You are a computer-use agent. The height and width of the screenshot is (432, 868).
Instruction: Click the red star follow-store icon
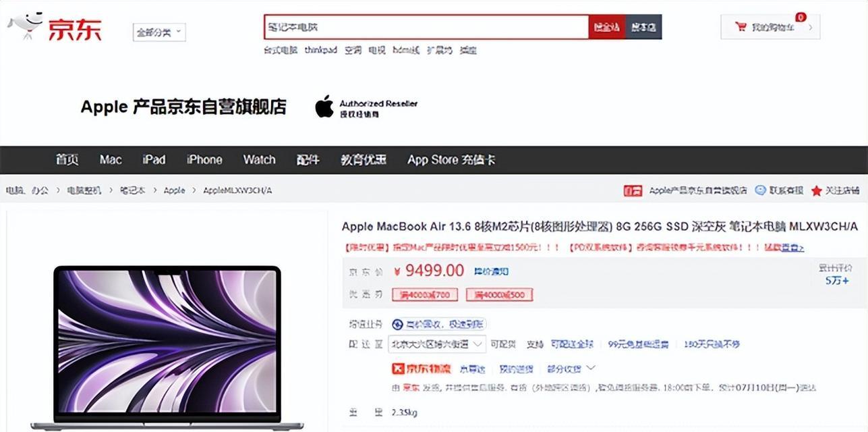(816, 191)
